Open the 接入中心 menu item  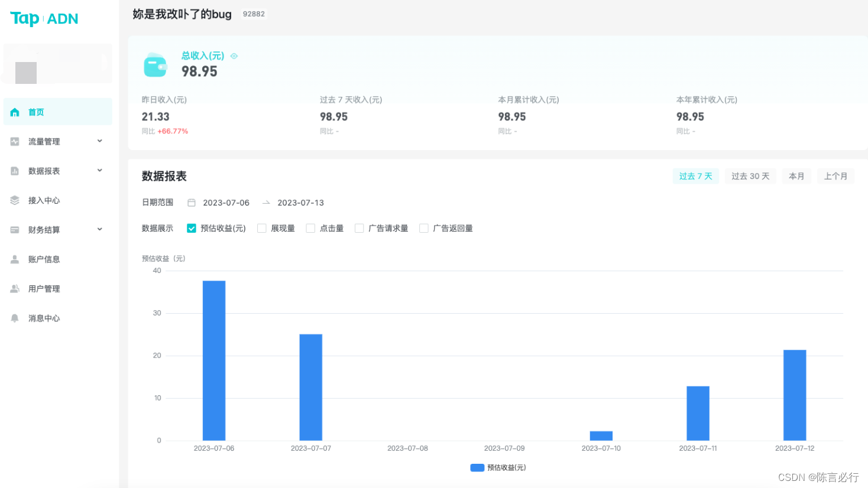[58, 200]
